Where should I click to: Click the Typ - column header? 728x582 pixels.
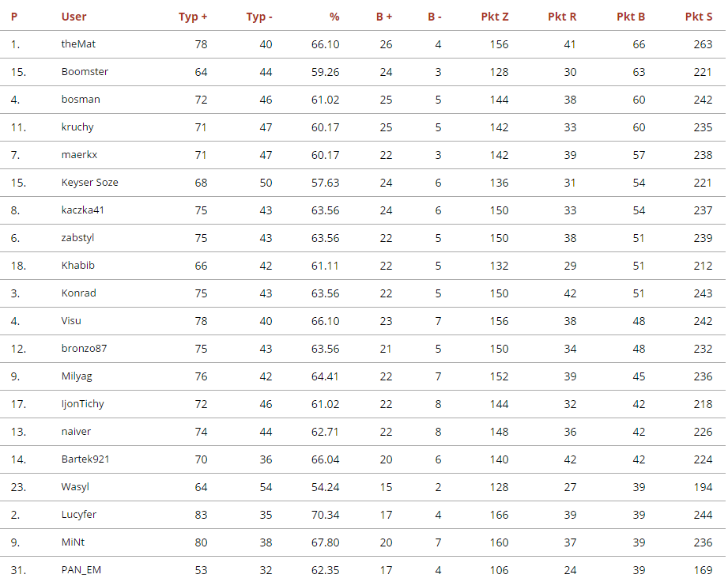coord(259,17)
